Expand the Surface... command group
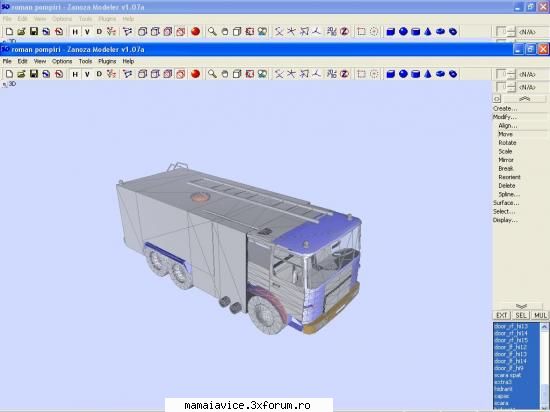 [506, 203]
